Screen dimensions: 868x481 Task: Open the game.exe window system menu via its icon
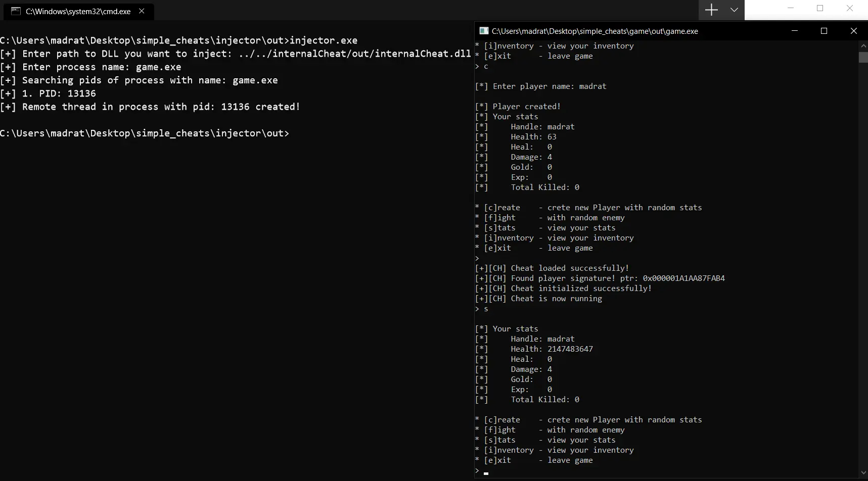pyautogui.click(x=484, y=31)
